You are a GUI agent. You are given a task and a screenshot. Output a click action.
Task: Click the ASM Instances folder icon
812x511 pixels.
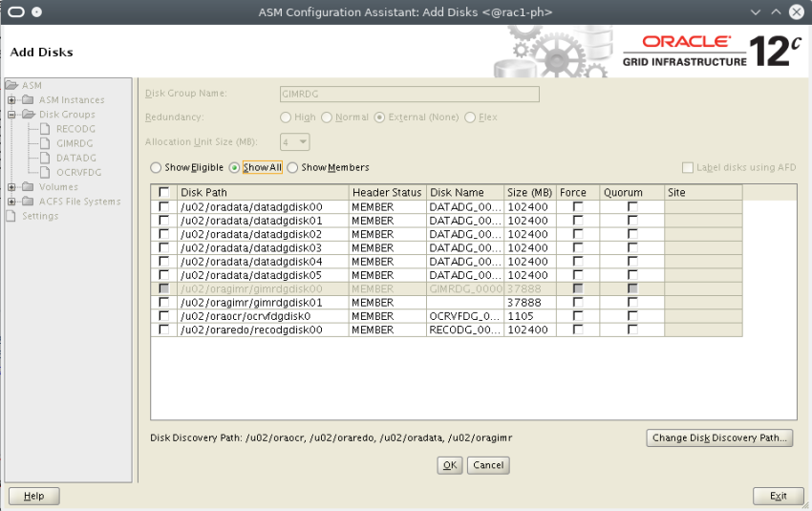(28, 99)
